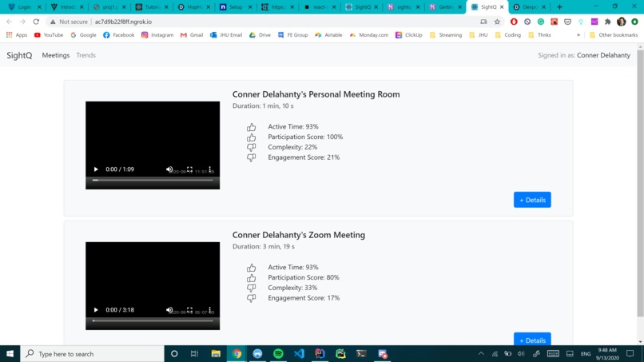This screenshot has height=362, width=644.
Task: Click the Complexity 33% thumbs-down icon
Action: (x=252, y=288)
